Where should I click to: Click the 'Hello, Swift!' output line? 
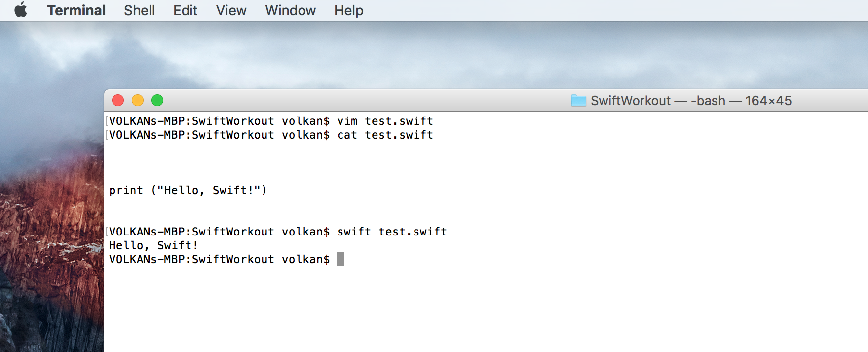[153, 245]
